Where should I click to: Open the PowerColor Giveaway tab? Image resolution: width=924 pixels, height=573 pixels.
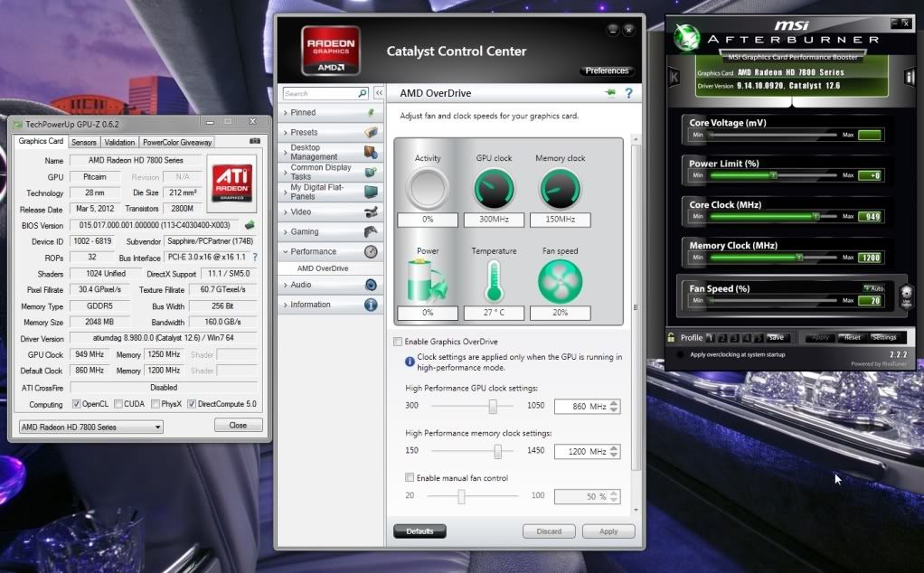pyautogui.click(x=177, y=142)
